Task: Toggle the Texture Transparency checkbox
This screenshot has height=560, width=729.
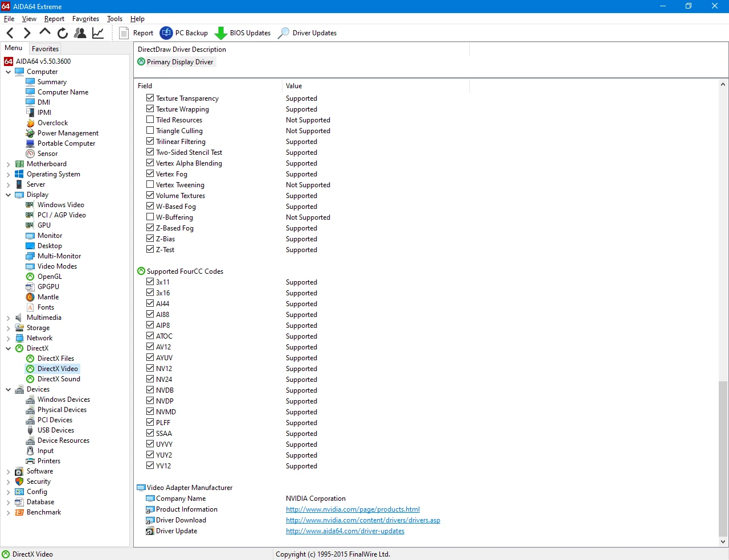Action: 150,98
